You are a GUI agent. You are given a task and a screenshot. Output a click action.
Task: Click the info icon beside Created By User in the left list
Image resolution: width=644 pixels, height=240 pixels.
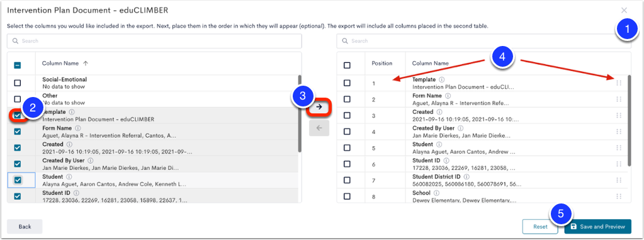[x=91, y=161]
